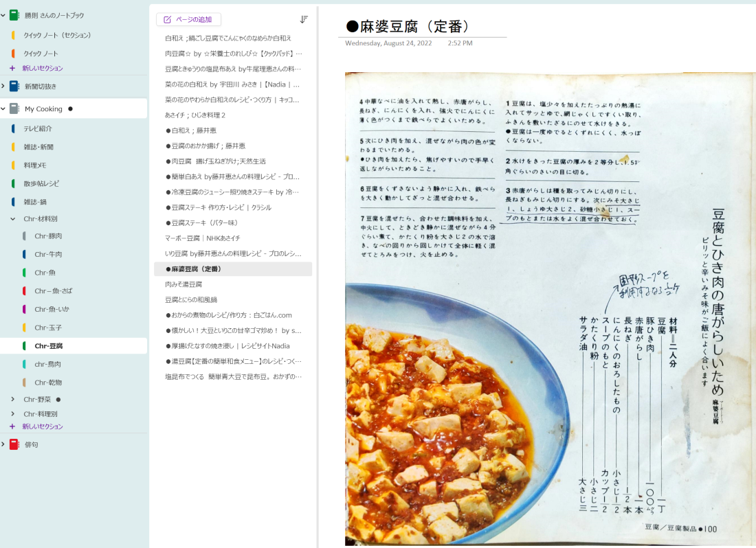
Task: Select the ●麻婆豆腐（定番） page in list
Action: (x=233, y=269)
